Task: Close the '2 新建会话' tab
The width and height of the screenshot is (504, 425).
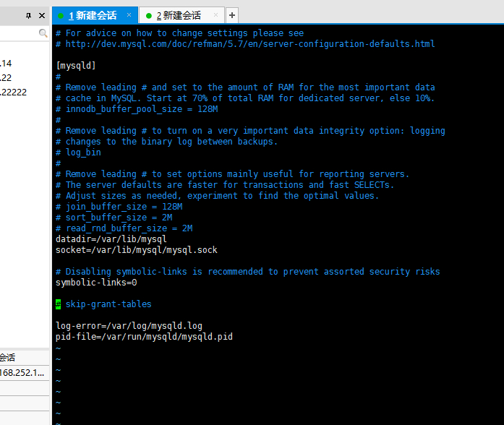Action: (215, 14)
